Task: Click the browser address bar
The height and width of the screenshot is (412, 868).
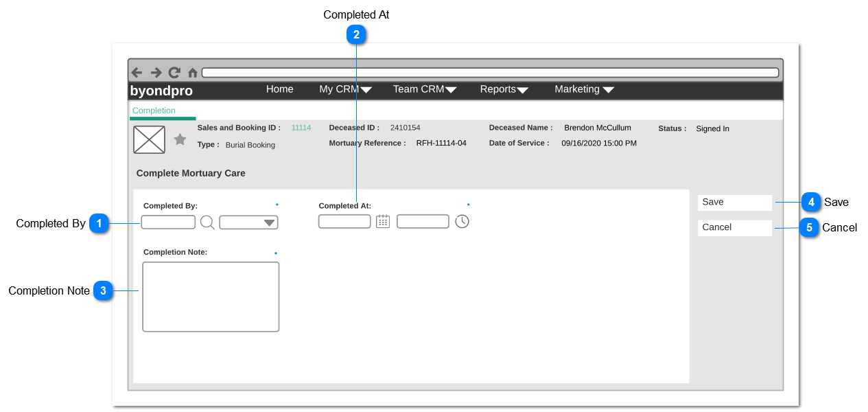Action: point(490,72)
